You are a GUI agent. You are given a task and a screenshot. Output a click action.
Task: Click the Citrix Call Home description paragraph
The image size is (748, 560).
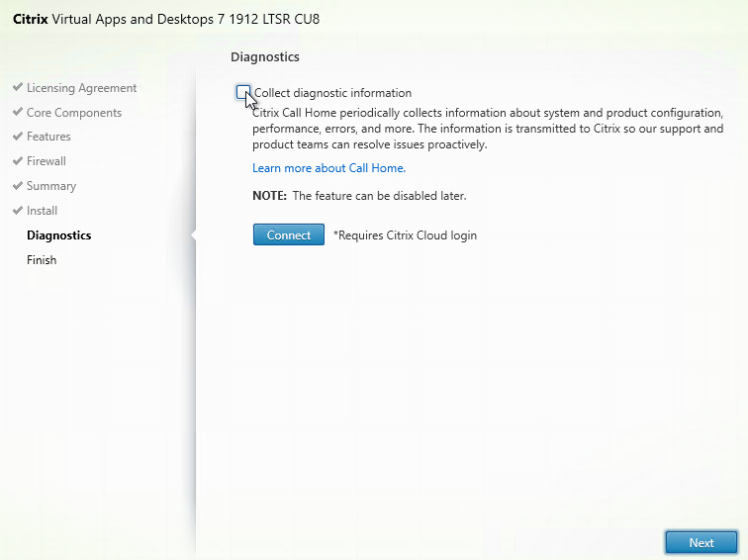coord(488,129)
